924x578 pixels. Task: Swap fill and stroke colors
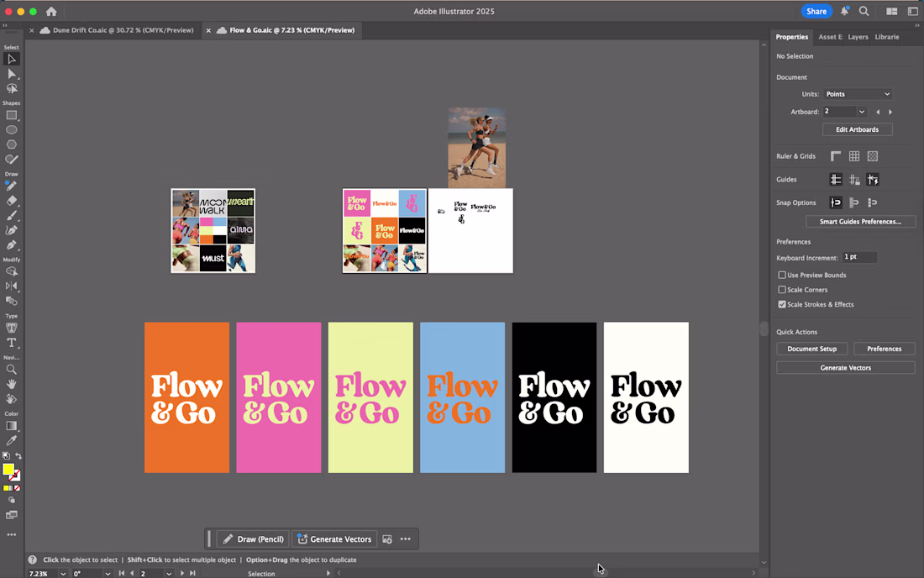tap(18, 456)
